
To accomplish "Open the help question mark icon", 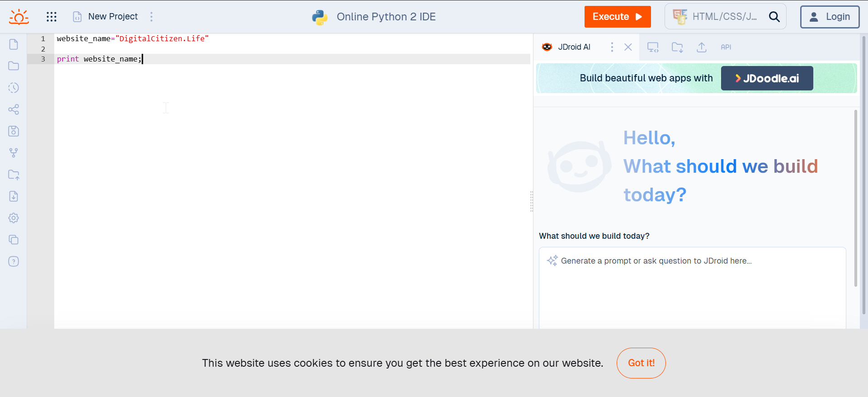I will coord(14,261).
